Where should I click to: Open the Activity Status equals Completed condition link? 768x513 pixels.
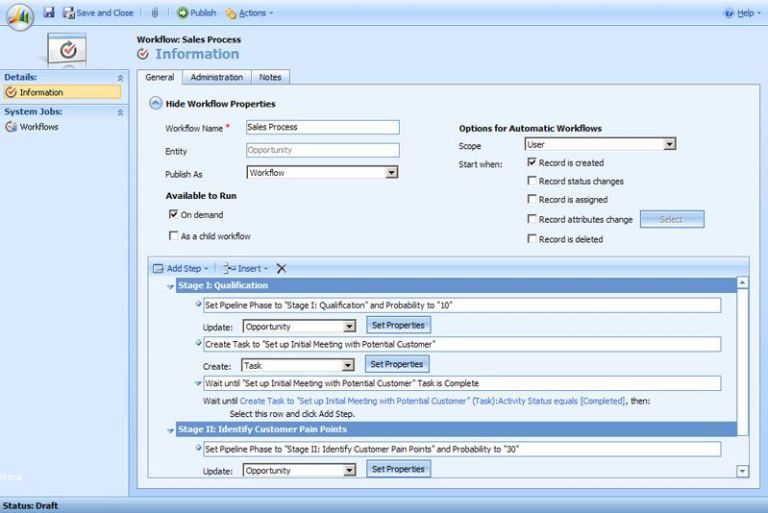click(432, 401)
